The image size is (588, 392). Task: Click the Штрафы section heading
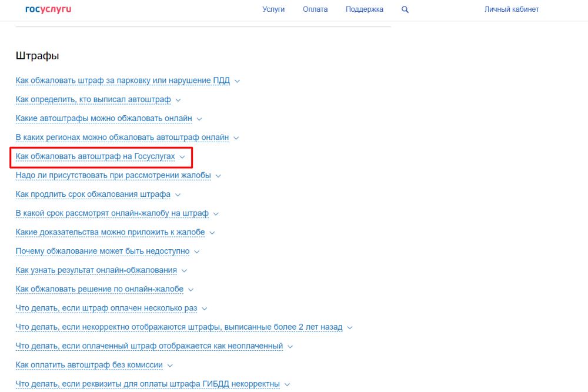[x=37, y=56]
